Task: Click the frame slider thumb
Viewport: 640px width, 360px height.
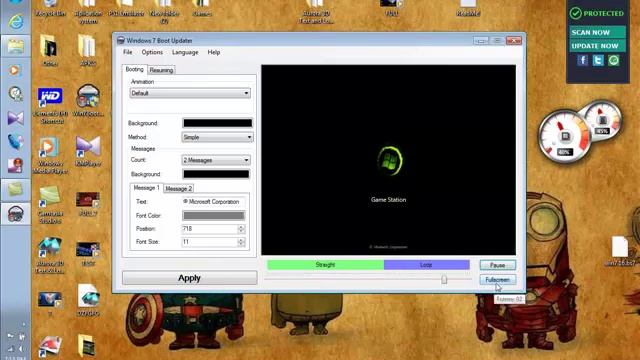Action: 444,279
